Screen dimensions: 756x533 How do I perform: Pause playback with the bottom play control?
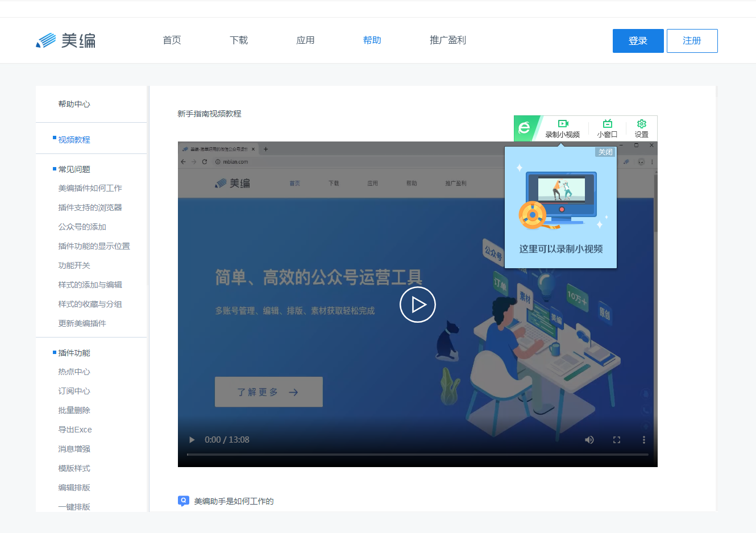click(192, 439)
